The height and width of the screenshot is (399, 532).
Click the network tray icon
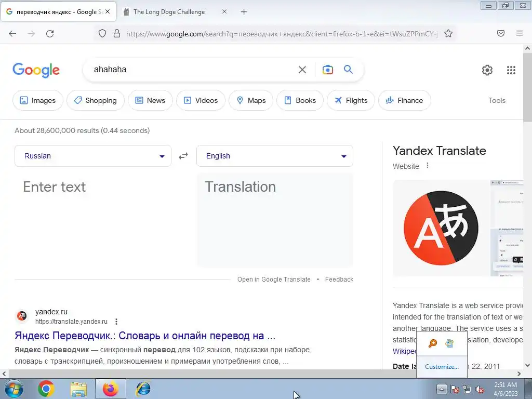point(467,390)
